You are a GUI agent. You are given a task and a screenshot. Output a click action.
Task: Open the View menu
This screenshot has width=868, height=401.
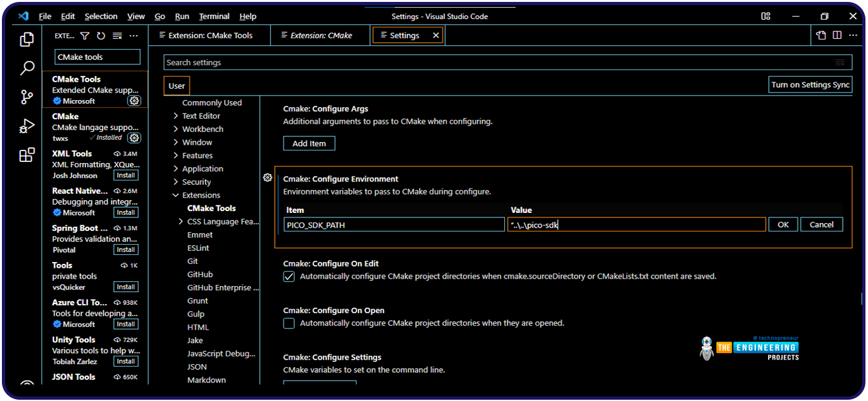click(136, 16)
